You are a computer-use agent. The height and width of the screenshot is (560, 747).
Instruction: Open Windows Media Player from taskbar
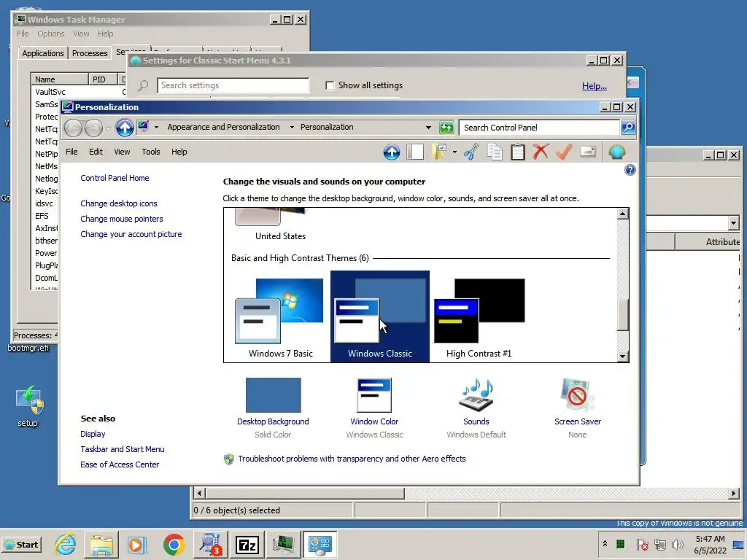pyautogui.click(x=137, y=544)
